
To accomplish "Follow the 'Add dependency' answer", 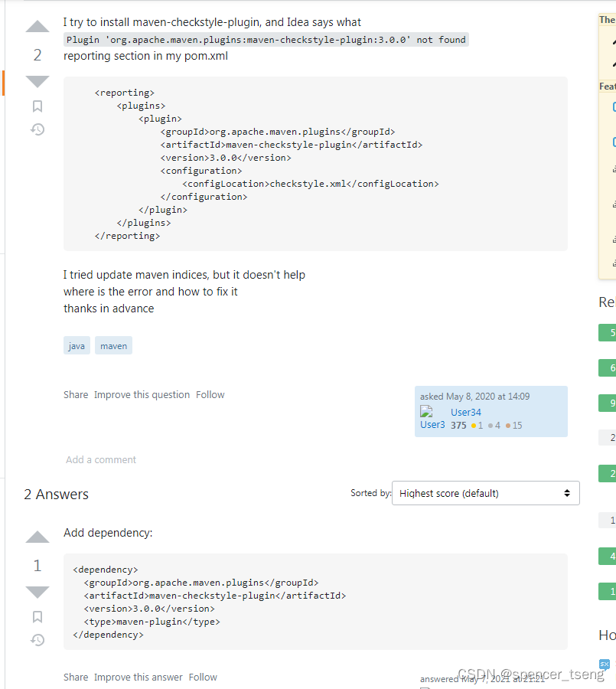I will (x=203, y=677).
